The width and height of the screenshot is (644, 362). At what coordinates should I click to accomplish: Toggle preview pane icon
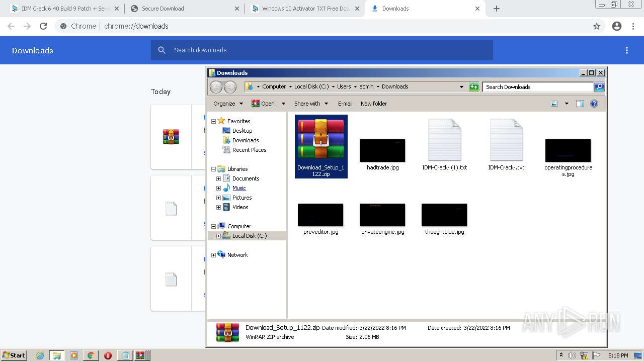[x=580, y=104]
